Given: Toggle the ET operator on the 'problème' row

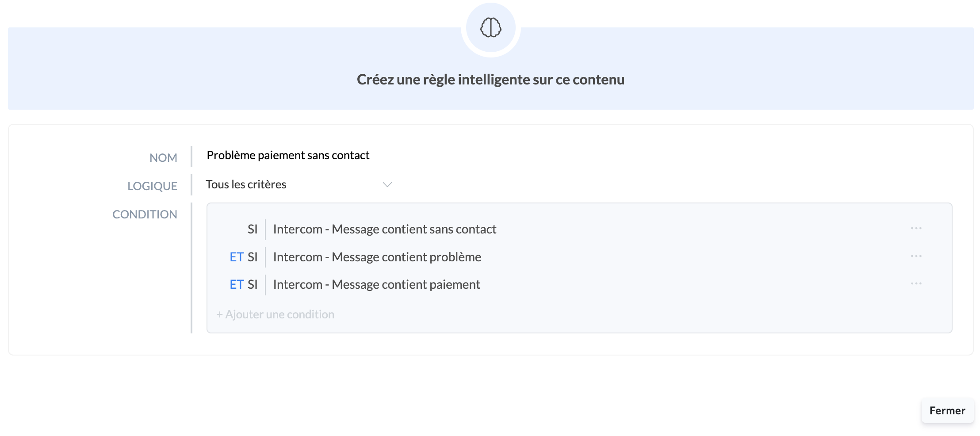Looking at the screenshot, I should 237,257.
